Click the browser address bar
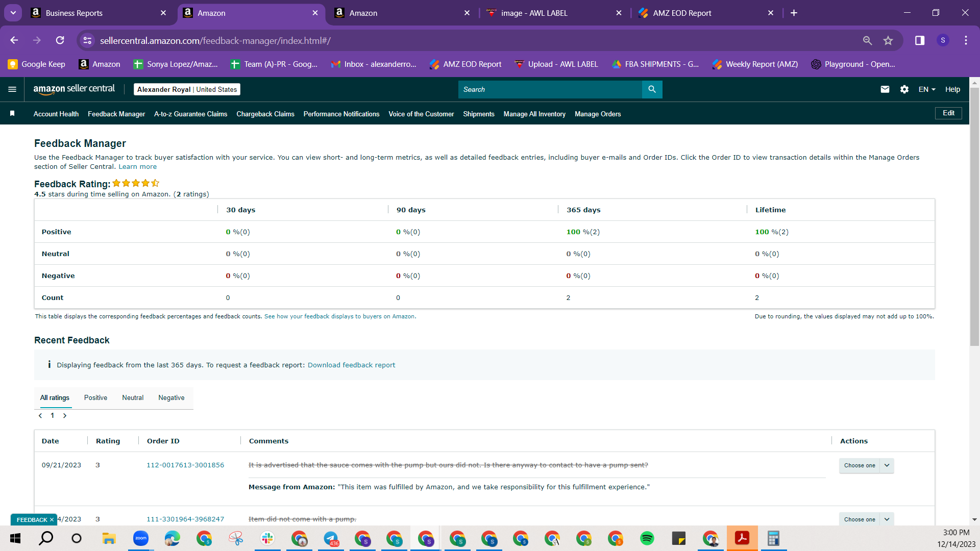Viewport: 980px width, 551px height. [475, 40]
